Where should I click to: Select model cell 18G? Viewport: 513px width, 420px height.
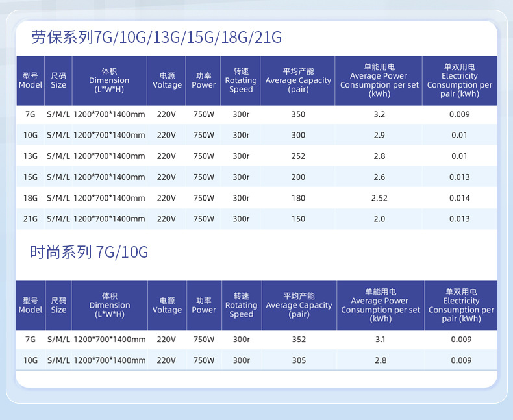tap(31, 198)
